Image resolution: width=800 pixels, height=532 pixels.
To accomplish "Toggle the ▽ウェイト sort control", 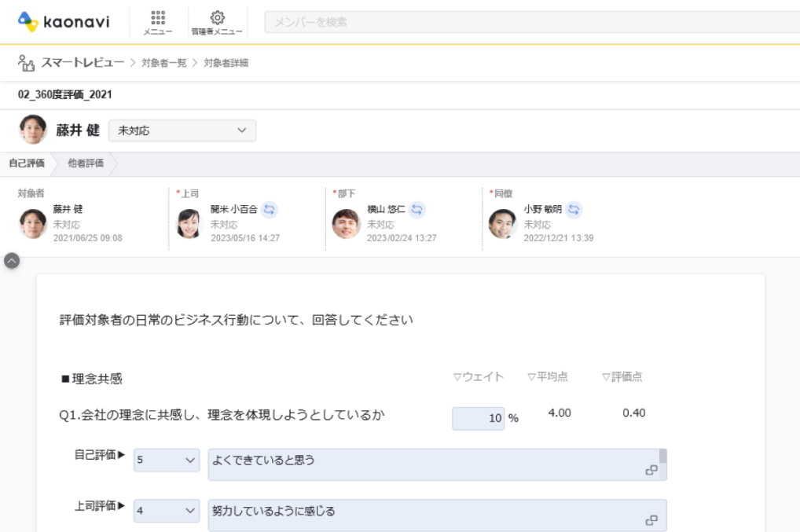I will [x=479, y=376].
